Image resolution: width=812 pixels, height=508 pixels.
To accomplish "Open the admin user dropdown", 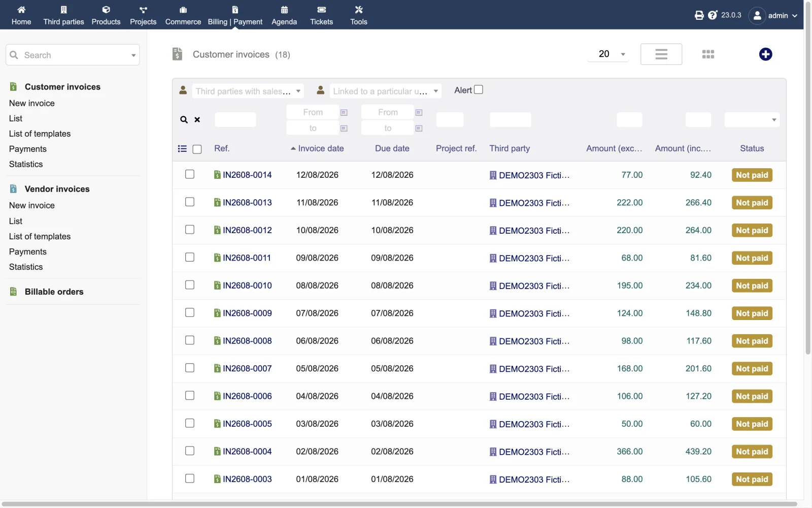I will click(x=782, y=16).
